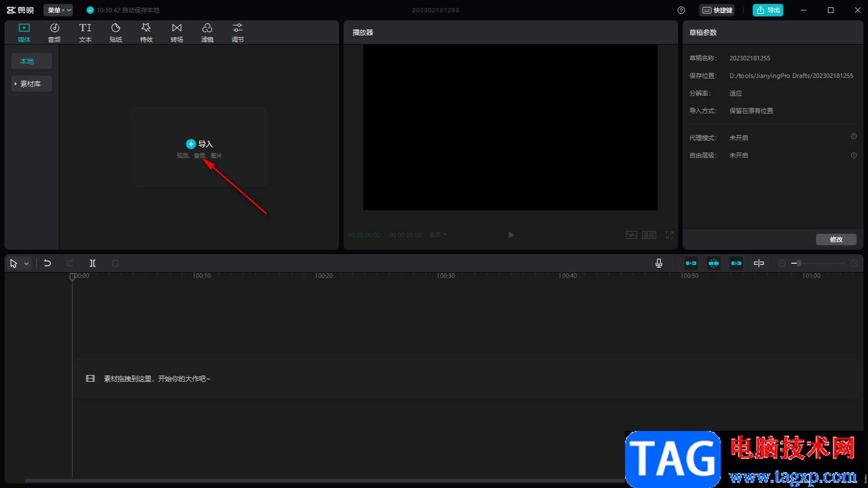868x488 pixels.
Task: Zoom out the timeline
Action: tap(782, 263)
